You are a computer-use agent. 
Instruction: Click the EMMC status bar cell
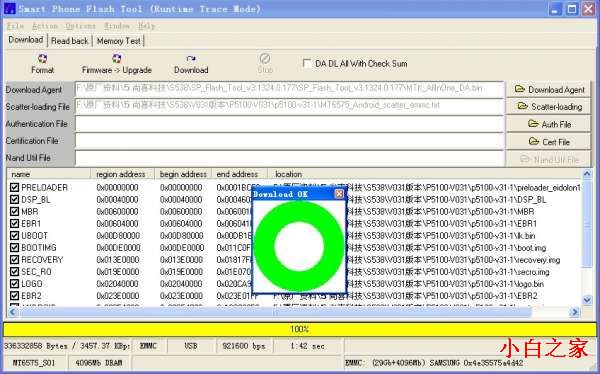[x=148, y=346]
